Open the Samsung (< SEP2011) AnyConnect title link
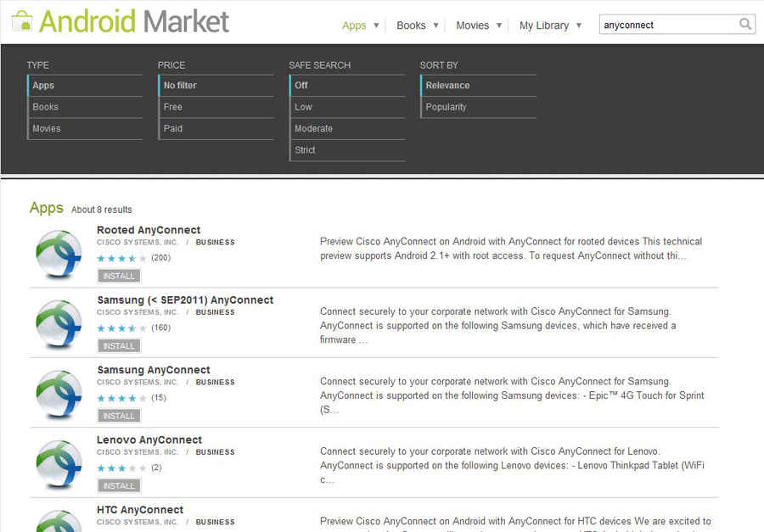This screenshot has height=532, width=764. (x=185, y=300)
